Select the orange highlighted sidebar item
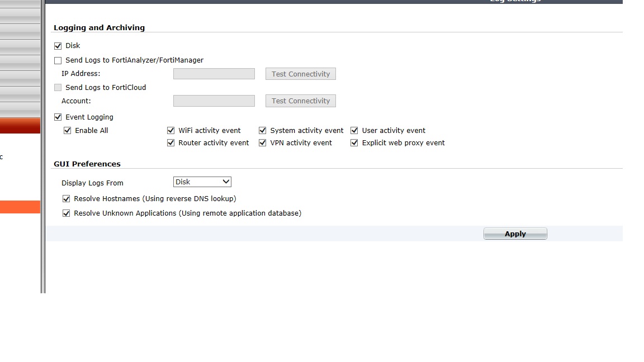 (x=20, y=207)
